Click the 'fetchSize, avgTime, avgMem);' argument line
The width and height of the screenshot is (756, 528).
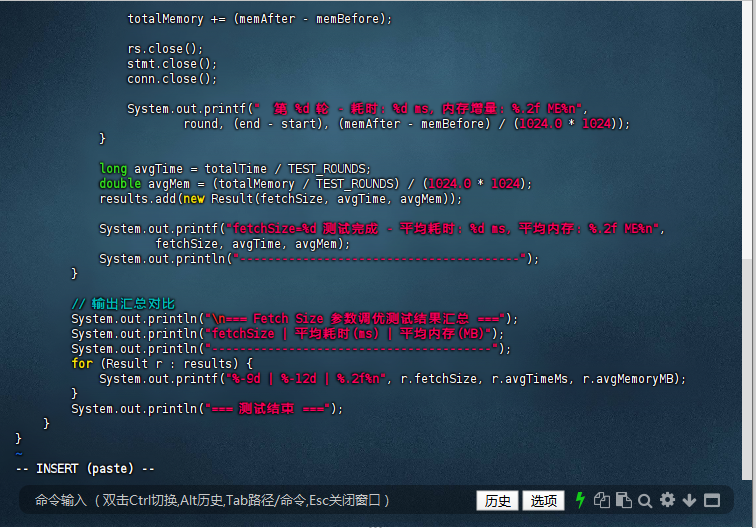[x=252, y=244]
